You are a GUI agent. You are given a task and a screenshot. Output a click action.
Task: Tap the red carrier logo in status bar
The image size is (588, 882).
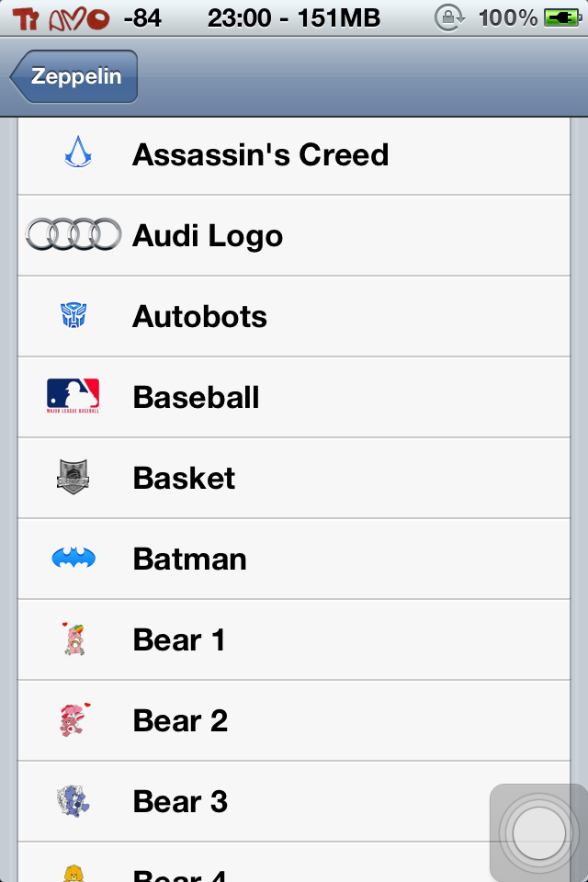(x=61, y=19)
